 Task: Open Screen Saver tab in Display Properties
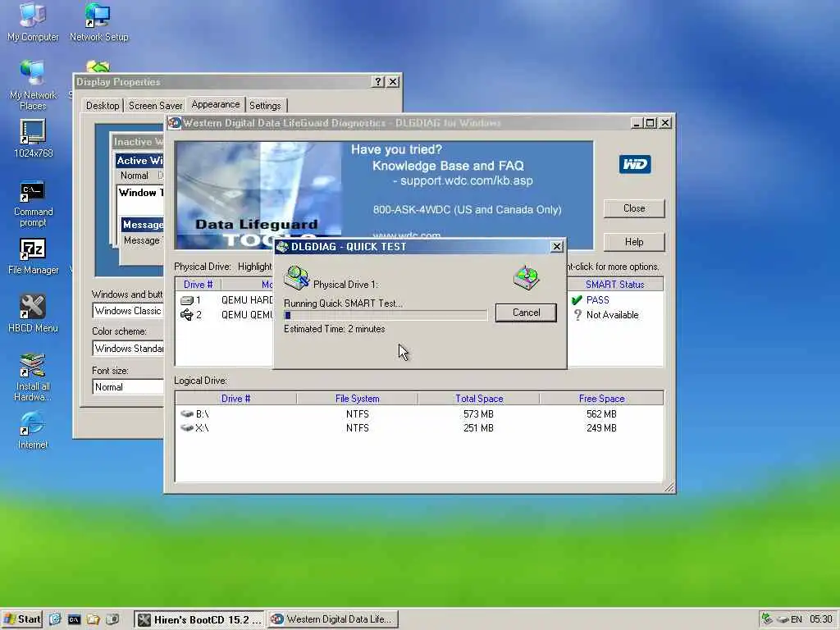(155, 106)
